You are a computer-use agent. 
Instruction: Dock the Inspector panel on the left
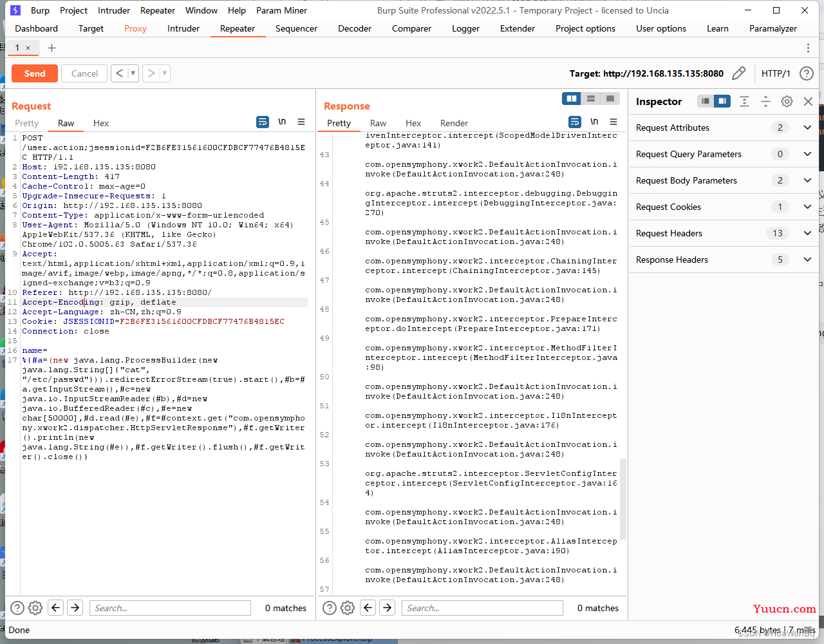point(706,101)
